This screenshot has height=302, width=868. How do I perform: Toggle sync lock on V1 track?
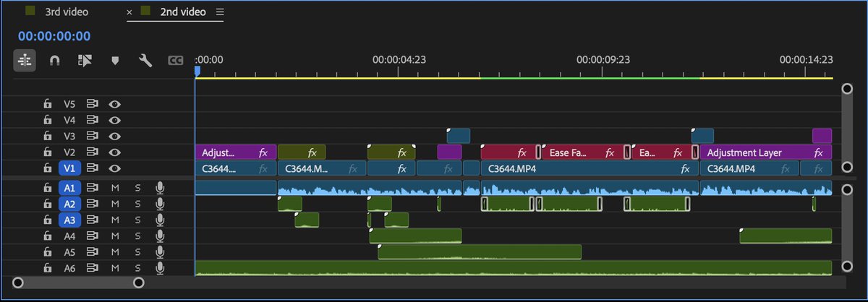coord(92,168)
